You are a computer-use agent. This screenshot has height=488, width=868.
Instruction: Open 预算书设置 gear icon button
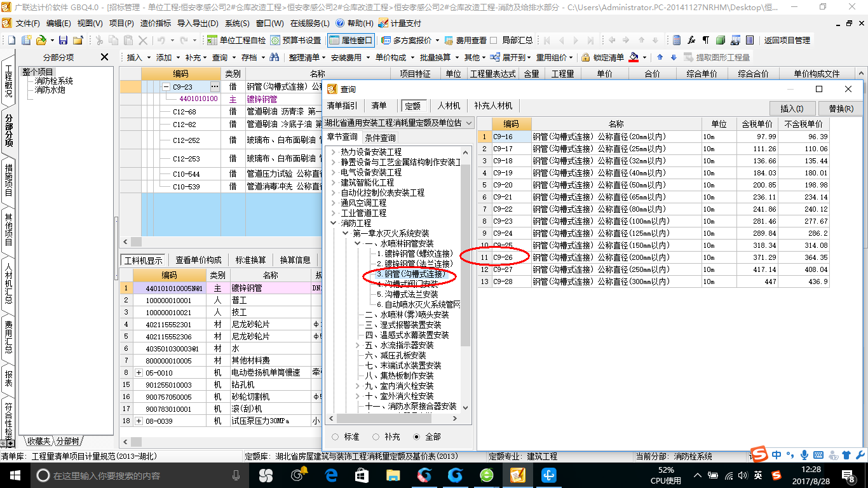point(295,40)
